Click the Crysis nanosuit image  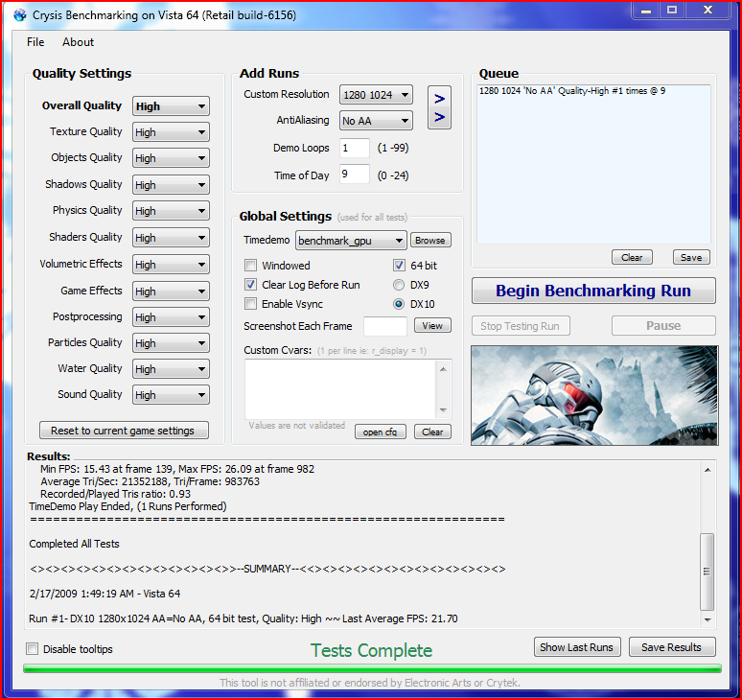pyautogui.click(x=594, y=395)
